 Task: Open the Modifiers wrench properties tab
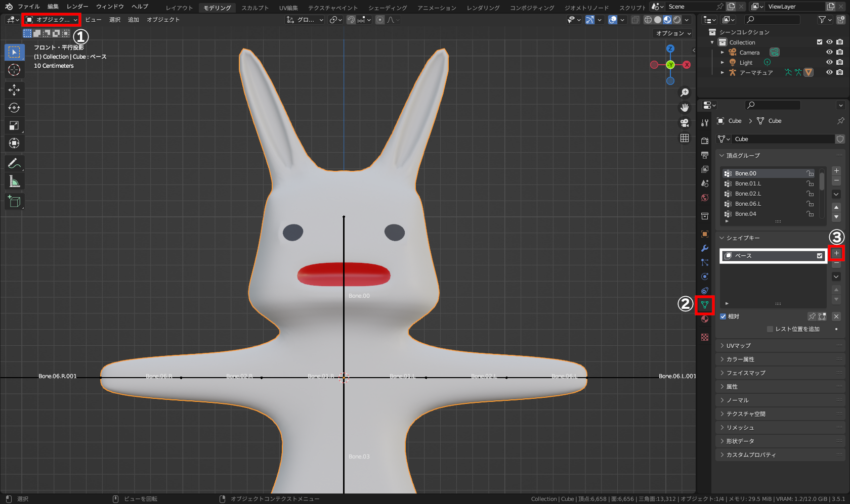click(704, 248)
